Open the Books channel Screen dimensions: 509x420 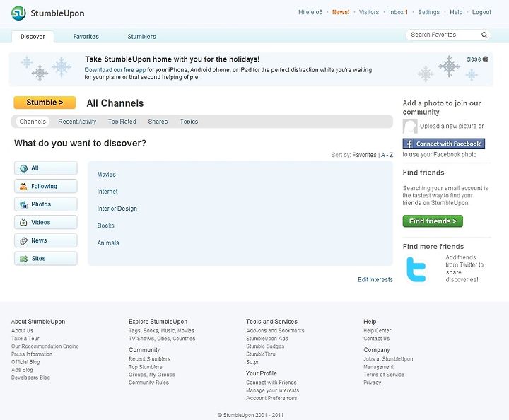[106, 226]
